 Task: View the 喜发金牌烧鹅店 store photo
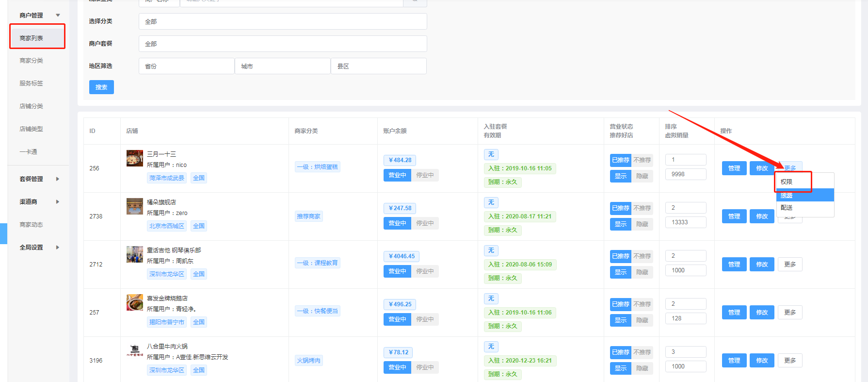coord(134,302)
